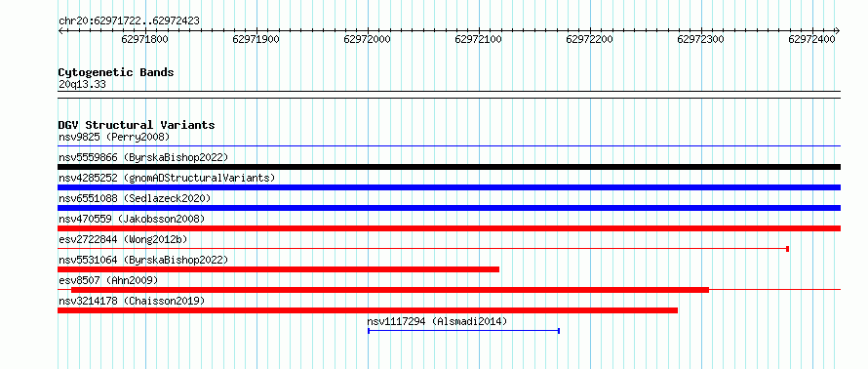Click the chr20:62971722..62972423 range label

tap(129, 21)
